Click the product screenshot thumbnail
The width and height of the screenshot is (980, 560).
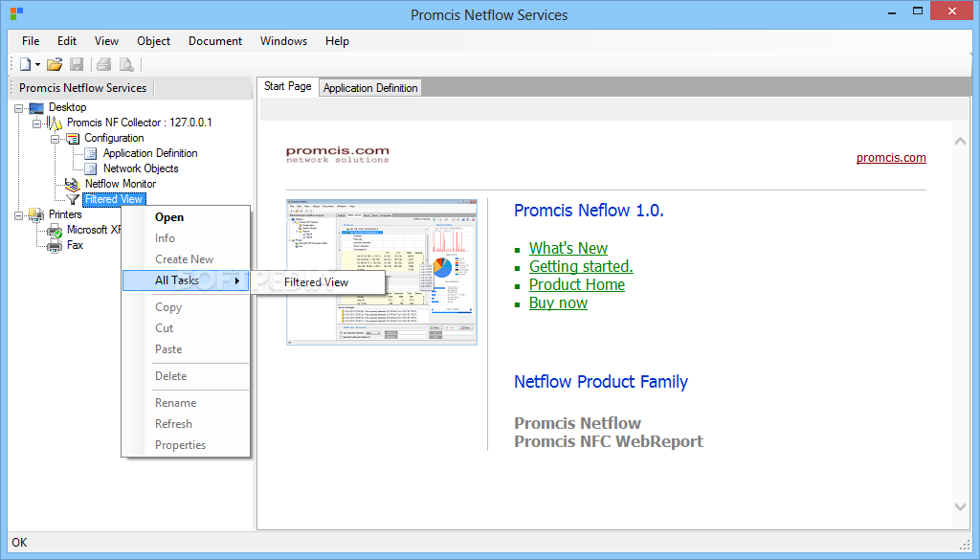[381, 272]
